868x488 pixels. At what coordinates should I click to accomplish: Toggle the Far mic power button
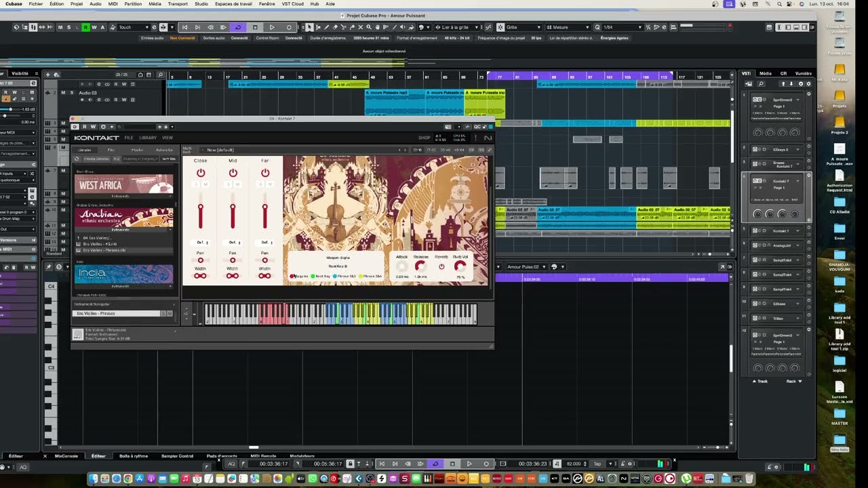264,173
